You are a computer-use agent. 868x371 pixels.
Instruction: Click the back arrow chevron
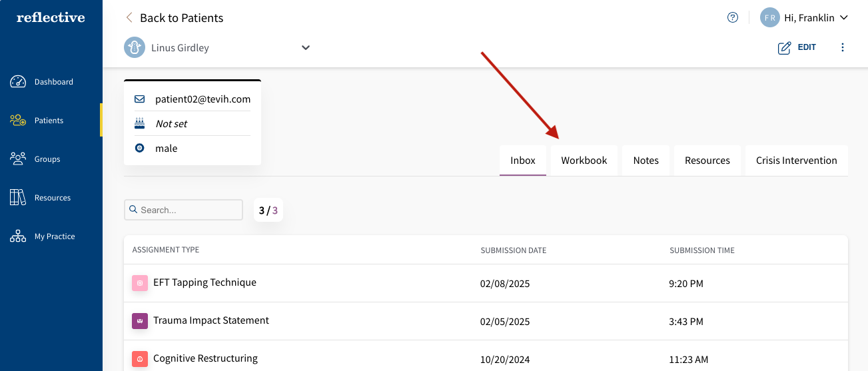click(x=129, y=18)
